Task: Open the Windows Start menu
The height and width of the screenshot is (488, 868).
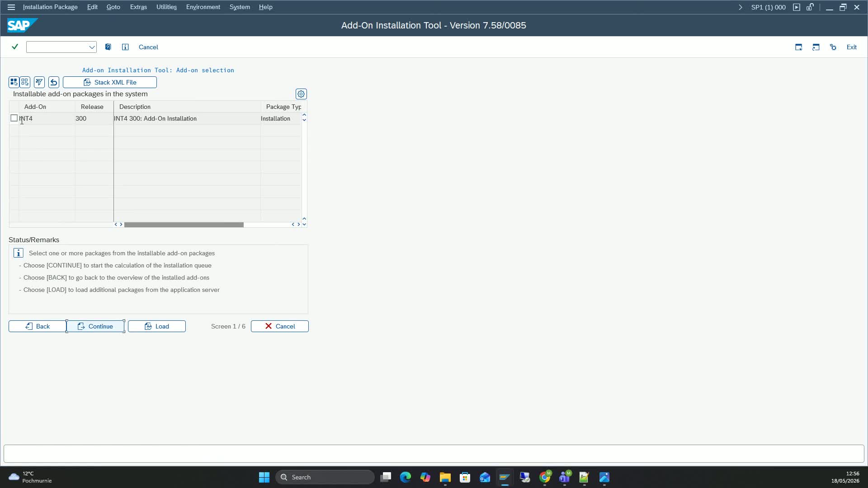Action: click(x=264, y=477)
